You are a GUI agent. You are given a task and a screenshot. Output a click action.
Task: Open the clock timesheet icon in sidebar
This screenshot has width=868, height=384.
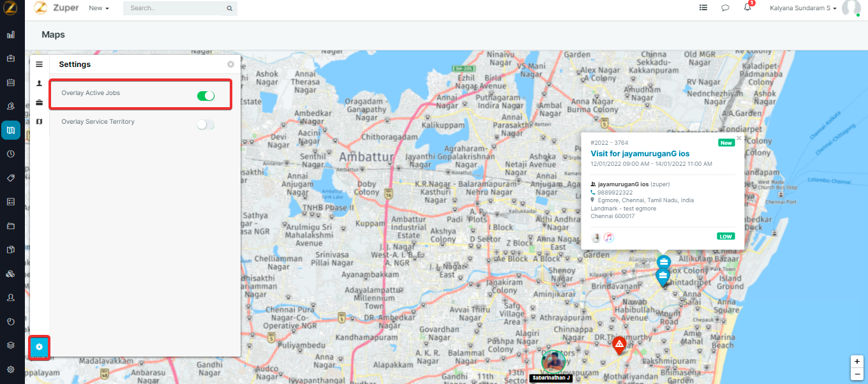11,154
